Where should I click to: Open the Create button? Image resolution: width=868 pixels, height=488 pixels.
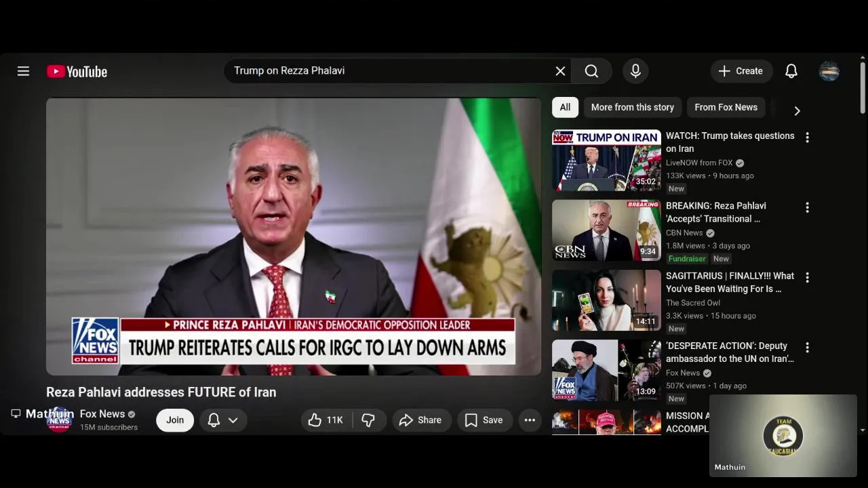tap(741, 71)
